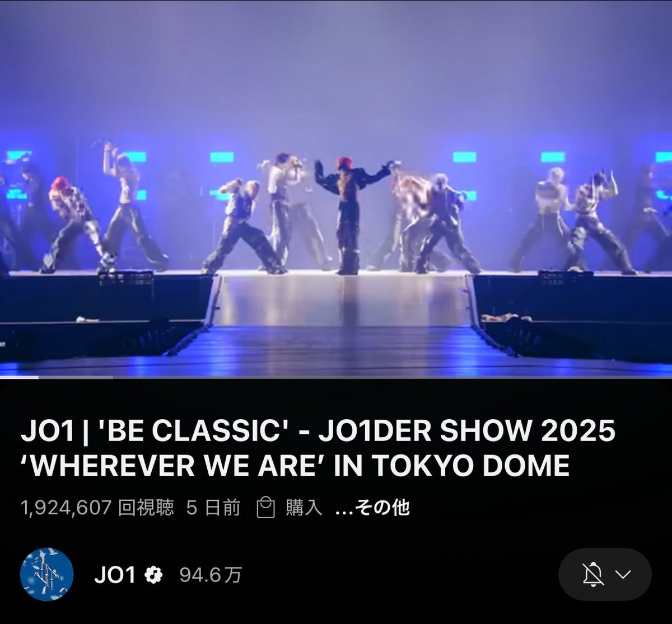
Task: Tap the 94.6万 subscriber count
Action: tap(211, 575)
